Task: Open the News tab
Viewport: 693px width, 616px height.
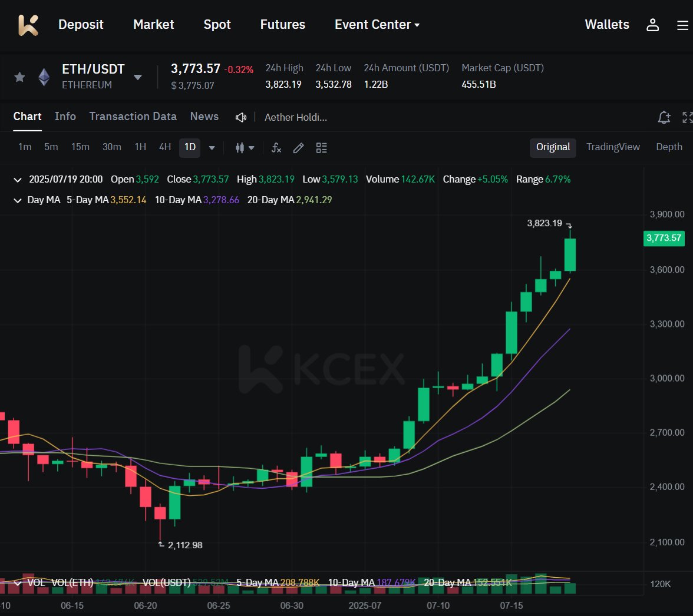Action: click(204, 117)
